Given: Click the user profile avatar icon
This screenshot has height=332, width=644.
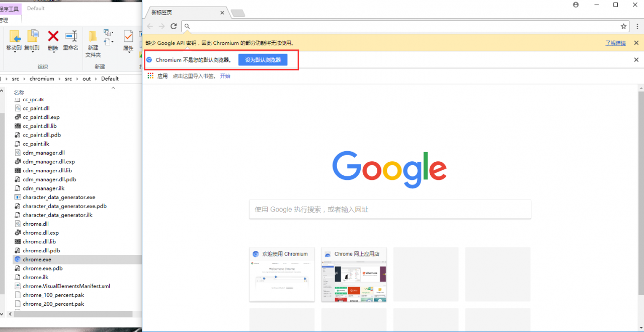Looking at the screenshot, I should 576,5.
